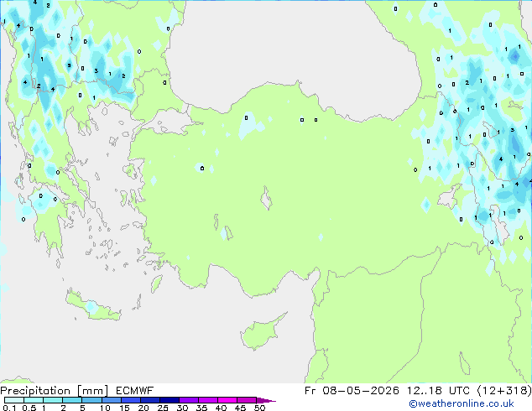Image resolution: width=532 pixels, height=411 pixels.
Task: Pick the 10–15 mm blue legend swatch
Action: click(x=112, y=400)
